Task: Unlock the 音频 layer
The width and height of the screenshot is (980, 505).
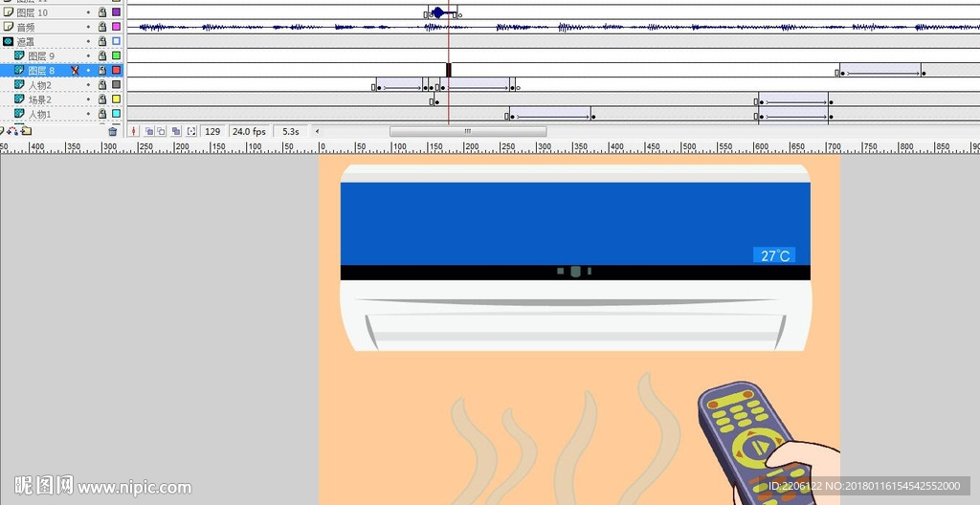Action: click(x=102, y=27)
